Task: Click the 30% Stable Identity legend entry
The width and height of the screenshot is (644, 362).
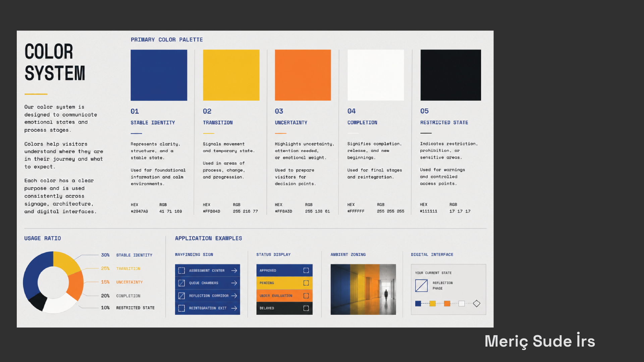Action: pyautogui.click(x=126, y=255)
